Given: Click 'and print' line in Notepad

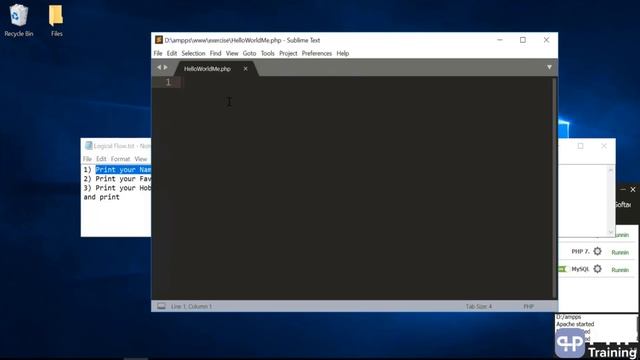Looking at the screenshot, I should (x=102, y=197).
